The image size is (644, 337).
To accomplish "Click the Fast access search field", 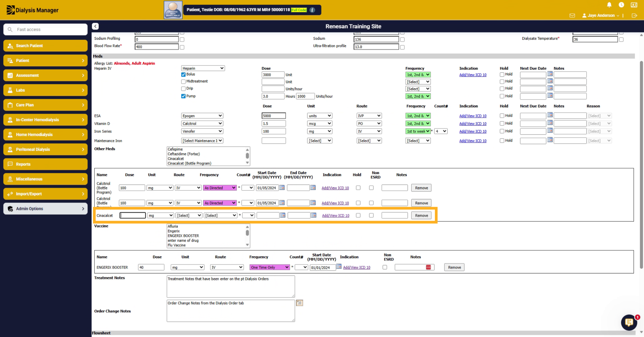I will point(45,29).
